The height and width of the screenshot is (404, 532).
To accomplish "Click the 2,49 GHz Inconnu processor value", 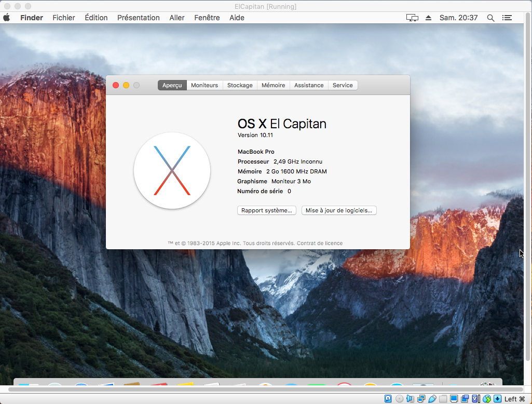I will pos(298,161).
